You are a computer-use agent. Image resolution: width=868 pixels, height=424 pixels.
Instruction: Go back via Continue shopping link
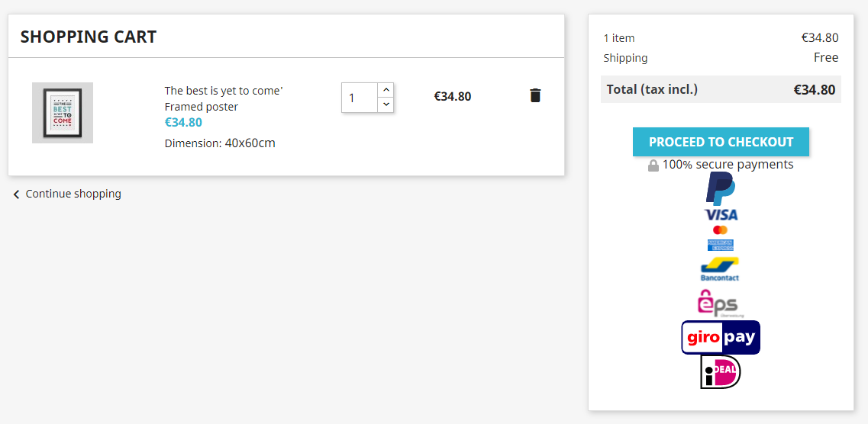click(x=73, y=194)
